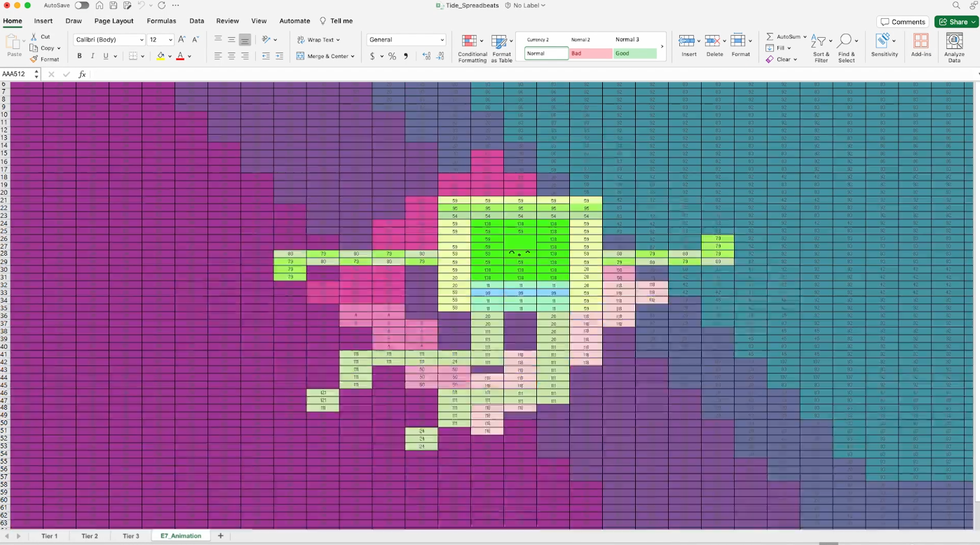The image size is (980, 545).
Task: Toggle Bold formatting
Action: tap(79, 56)
